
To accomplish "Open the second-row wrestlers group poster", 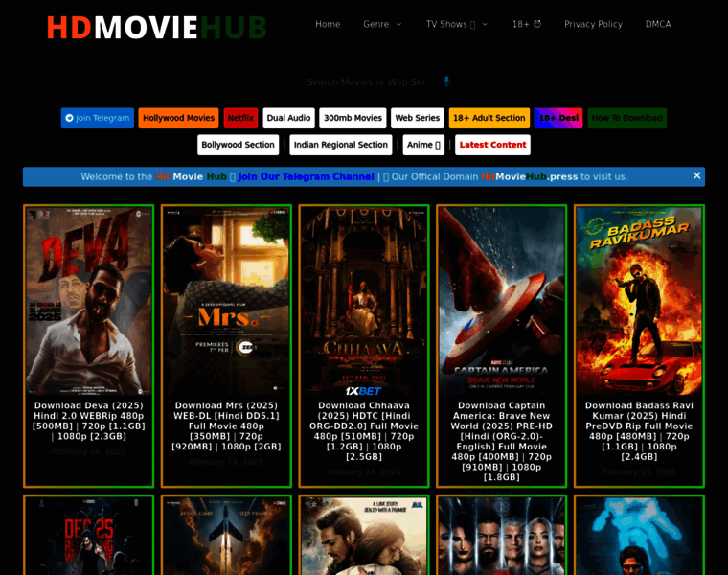I will (x=501, y=536).
